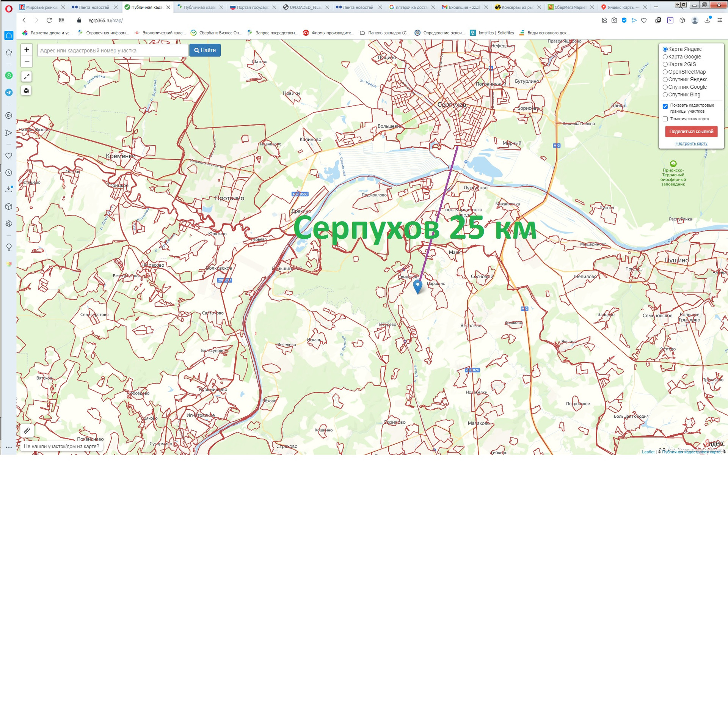Click the blue location marker pin
Viewport: 728px width, 714px height.
[417, 286]
